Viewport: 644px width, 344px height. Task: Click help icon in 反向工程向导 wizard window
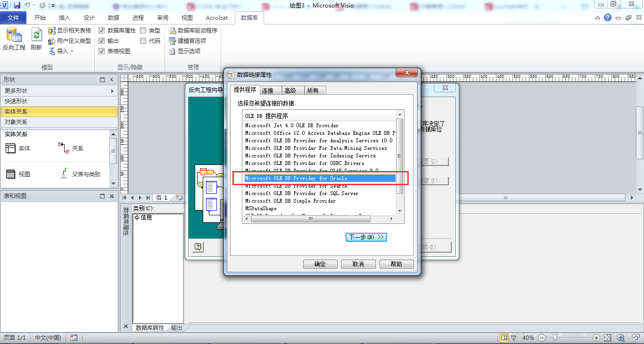point(198,246)
